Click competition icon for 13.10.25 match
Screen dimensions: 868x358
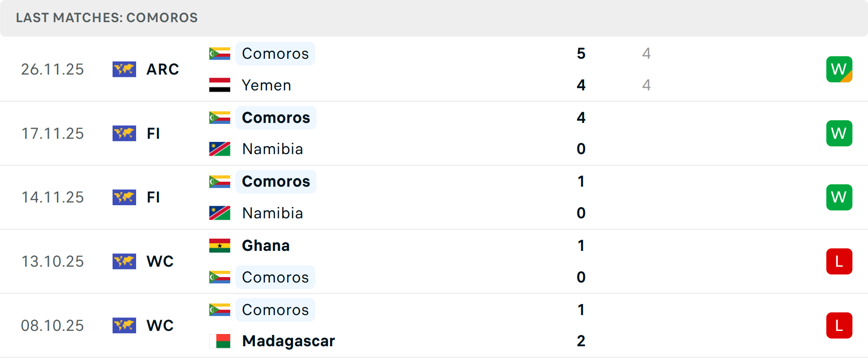click(x=124, y=261)
